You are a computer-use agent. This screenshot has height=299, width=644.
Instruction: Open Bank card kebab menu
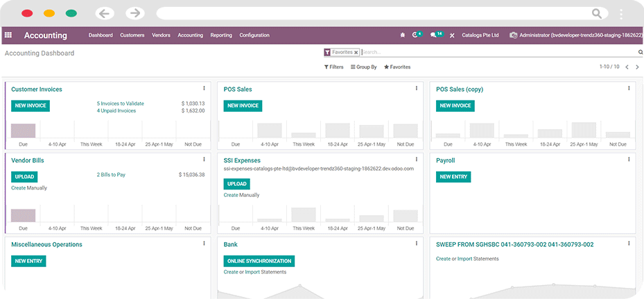(417, 244)
